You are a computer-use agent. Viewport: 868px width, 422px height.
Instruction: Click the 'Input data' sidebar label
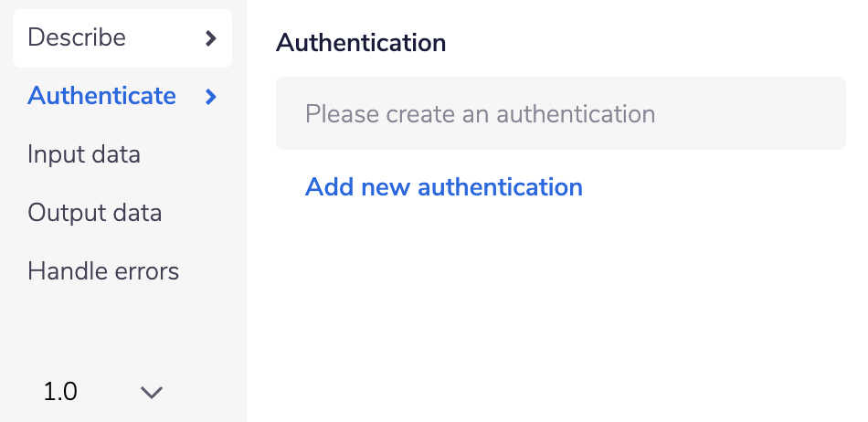pos(84,154)
